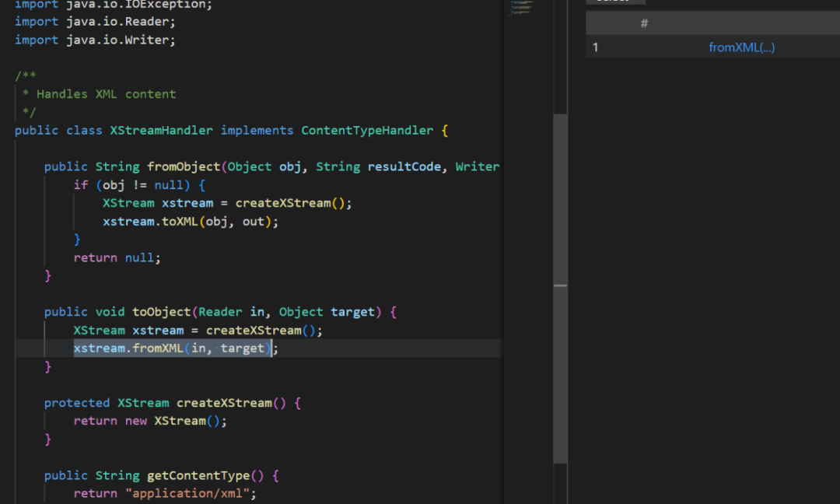Click the 'if (obj != null)' condition
840x504 pixels.
131,185
